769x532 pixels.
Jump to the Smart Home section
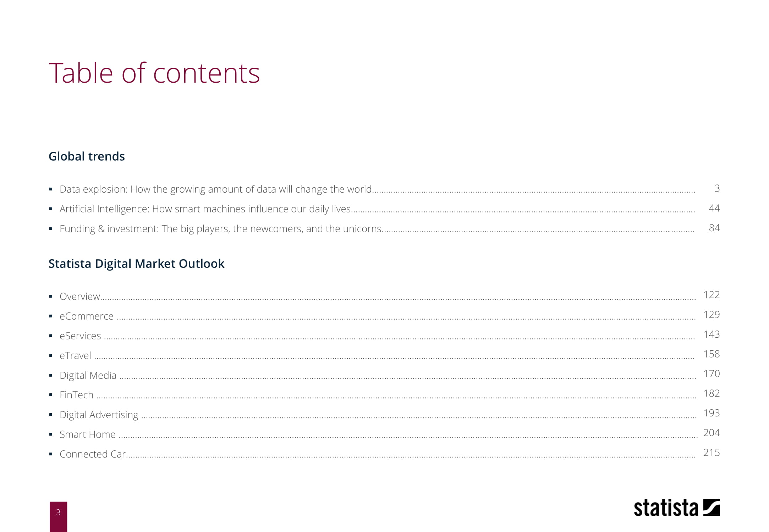coord(88,434)
